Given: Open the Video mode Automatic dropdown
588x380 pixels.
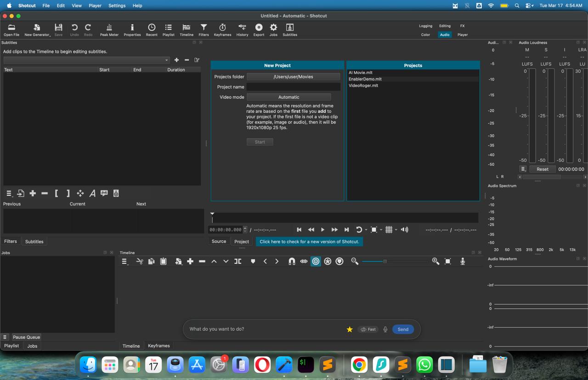Looking at the screenshot, I should tap(288, 97).
